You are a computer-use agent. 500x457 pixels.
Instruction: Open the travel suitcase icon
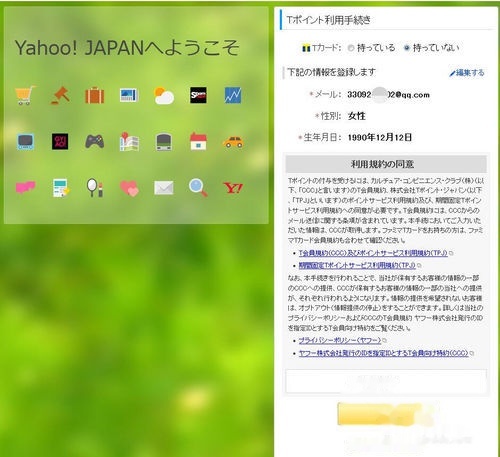95,95
